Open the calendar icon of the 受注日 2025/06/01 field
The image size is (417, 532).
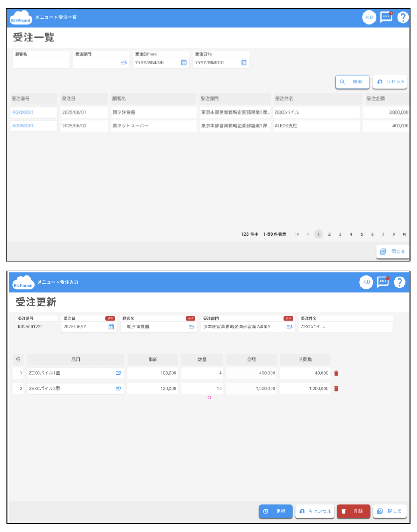(111, 327)
